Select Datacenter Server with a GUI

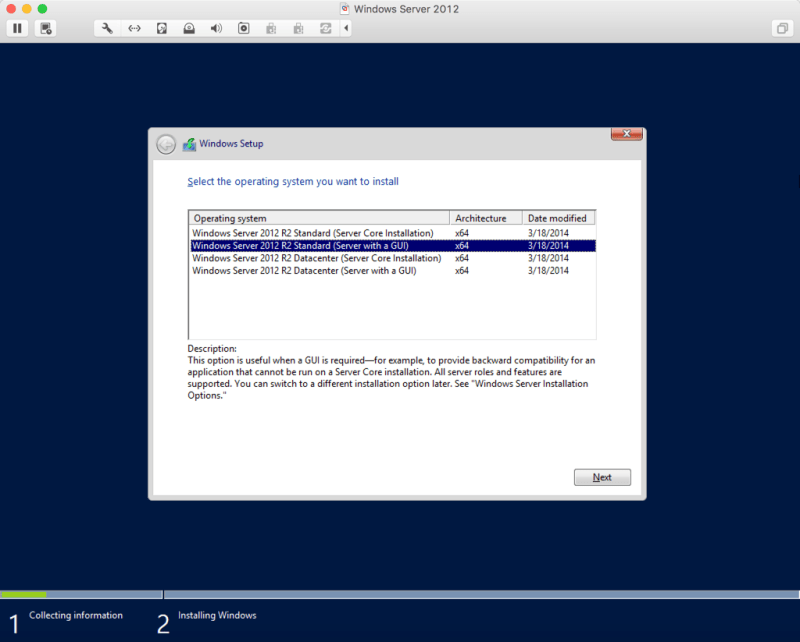304,270
